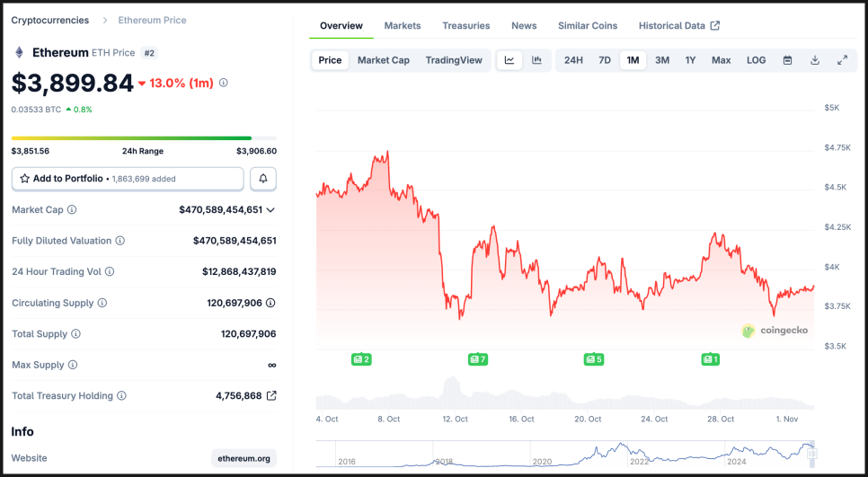
Task: Expand chart to fullscreen
Action: (x=842, y=60)
